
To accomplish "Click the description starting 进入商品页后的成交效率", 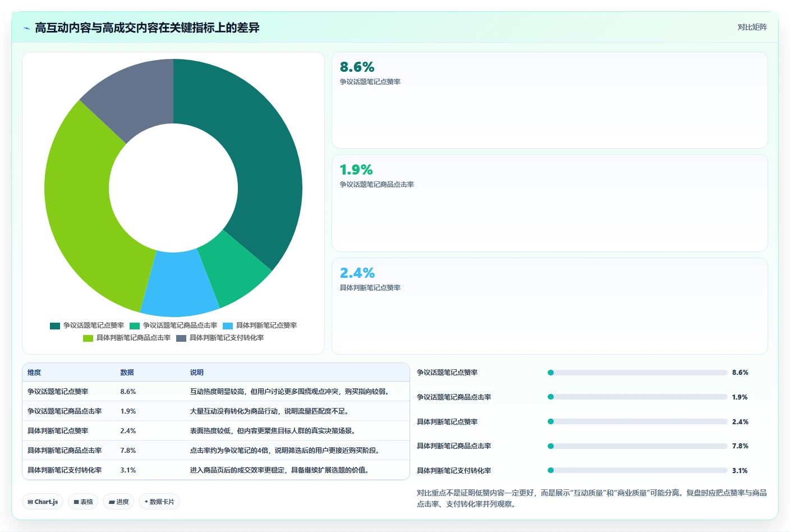I will (281, 470).
